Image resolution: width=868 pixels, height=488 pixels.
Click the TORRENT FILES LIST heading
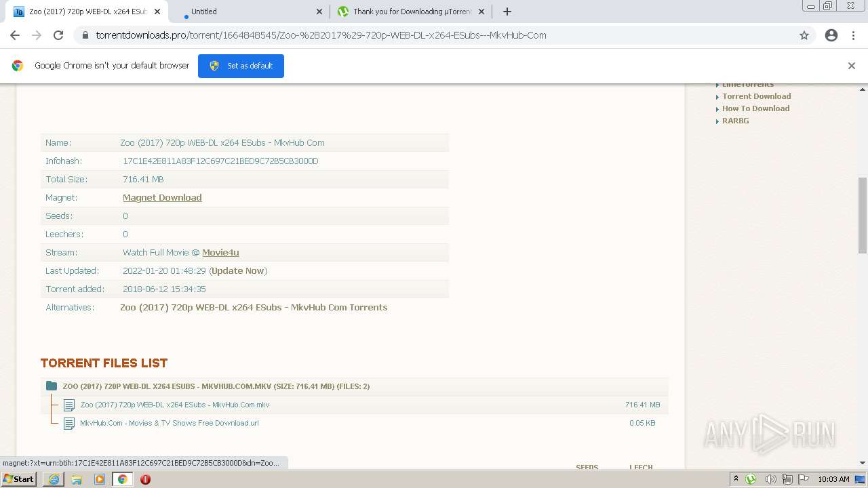104,363
